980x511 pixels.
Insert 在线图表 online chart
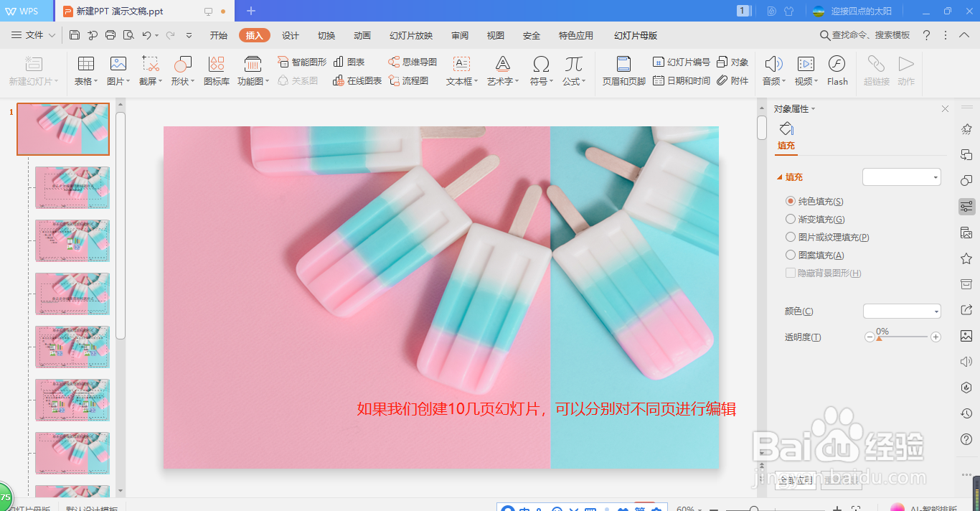click(357, 80)
